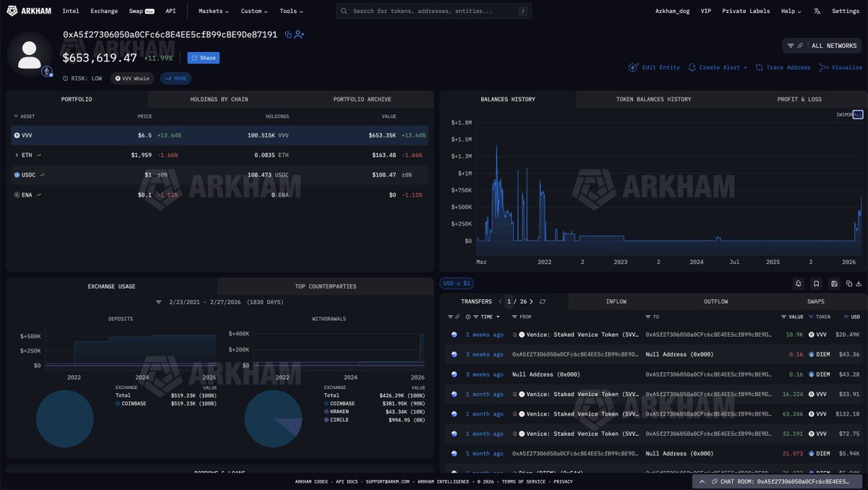The height and width of the screenshot is (490, 868).
Task: Switch to Portfolio Archive tab
Action: click(362, 99)
